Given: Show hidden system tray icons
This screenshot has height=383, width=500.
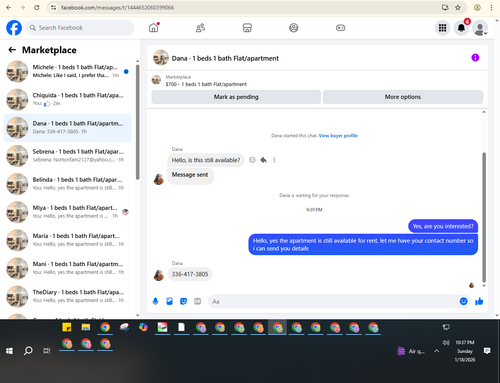Looking at the screenshot, I should (437, 351).
